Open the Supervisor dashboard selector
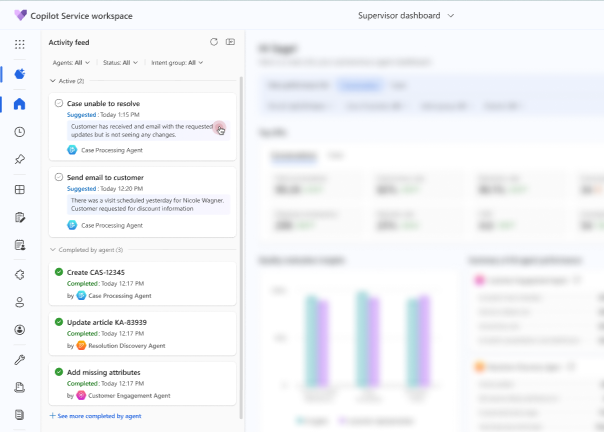604x432 pixels. pyautogui.click(x=406, y=16)
